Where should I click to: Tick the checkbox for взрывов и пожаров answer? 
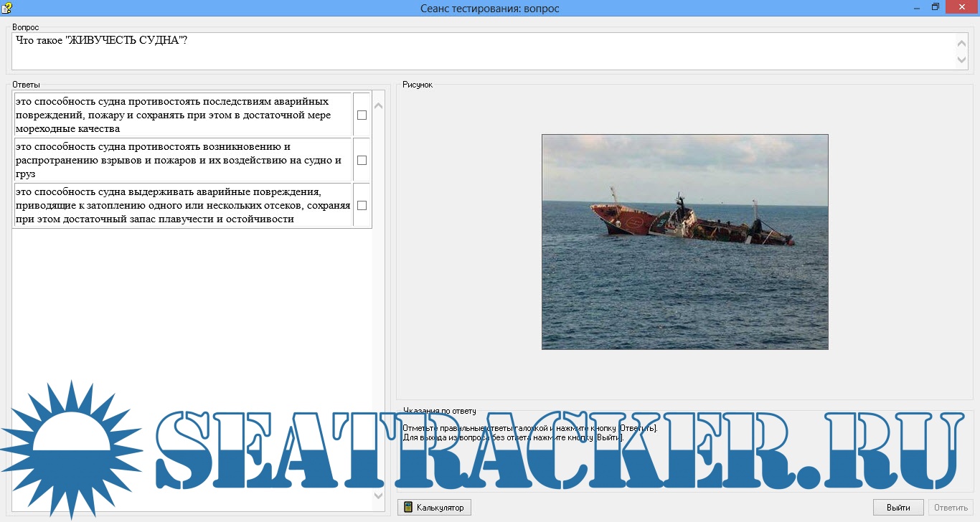coord(362,160)
